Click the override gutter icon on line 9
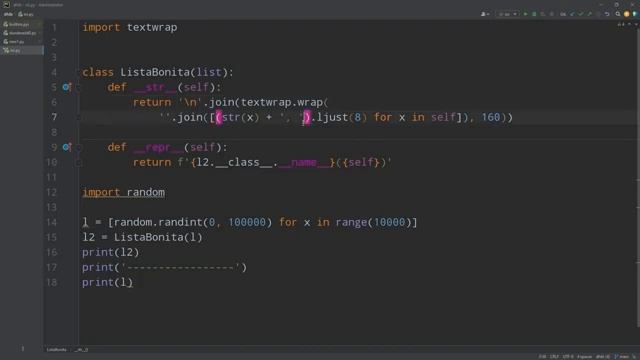 pyautogui.click(x=66, y=147)
